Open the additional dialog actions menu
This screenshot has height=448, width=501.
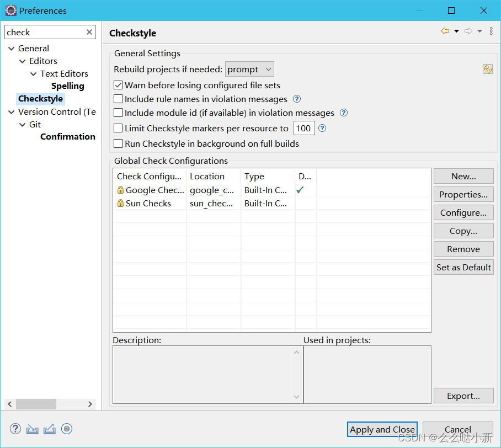491,31
